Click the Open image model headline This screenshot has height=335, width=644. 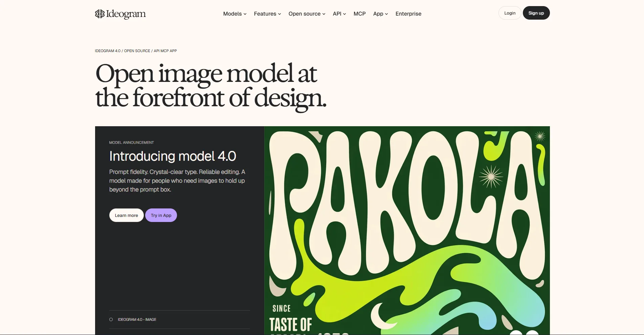pyautogui.click(x=210, y=86)
